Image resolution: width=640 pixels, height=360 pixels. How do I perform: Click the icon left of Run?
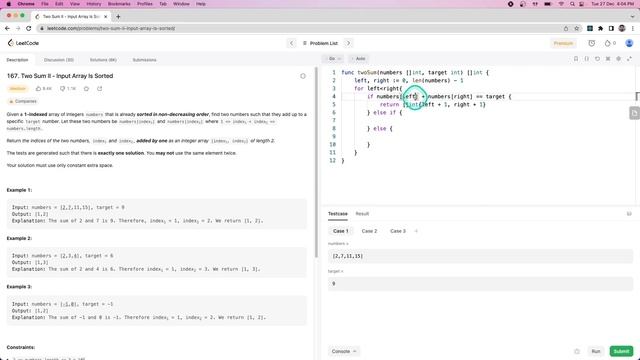point(577,351)
